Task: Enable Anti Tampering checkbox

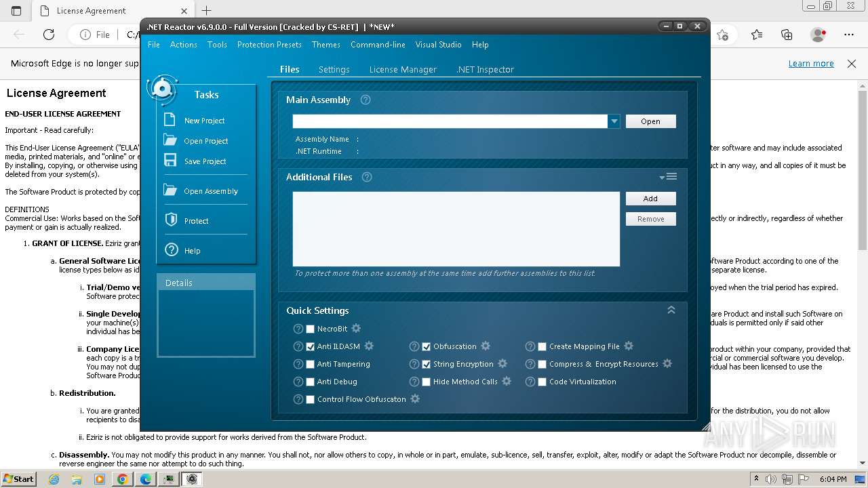Action: 310,364
